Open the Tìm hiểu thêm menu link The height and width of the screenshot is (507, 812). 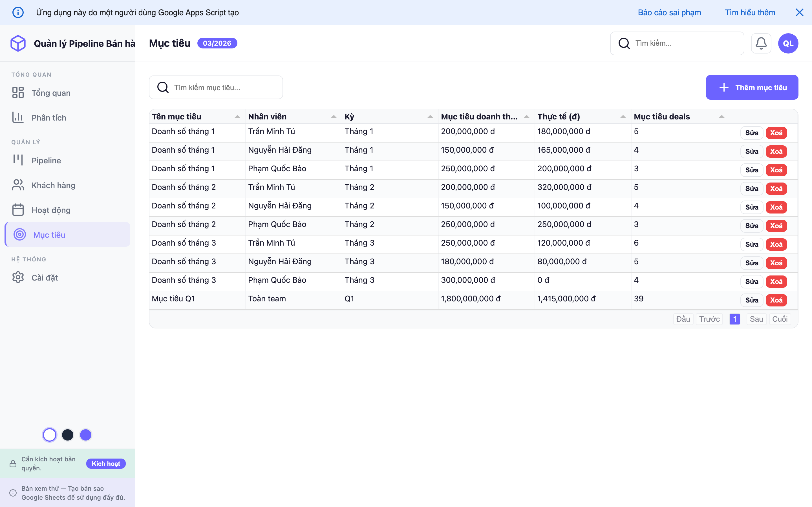[x=750, y=12]
